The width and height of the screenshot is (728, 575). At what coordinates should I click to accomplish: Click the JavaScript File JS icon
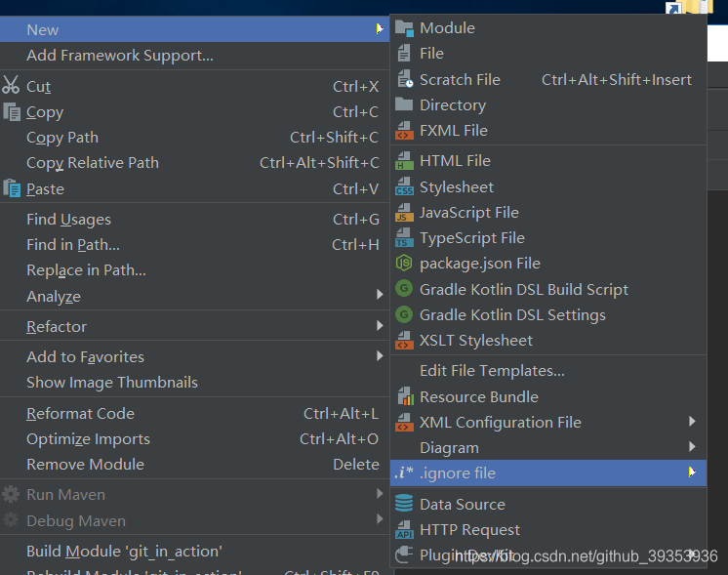(404, 213)
